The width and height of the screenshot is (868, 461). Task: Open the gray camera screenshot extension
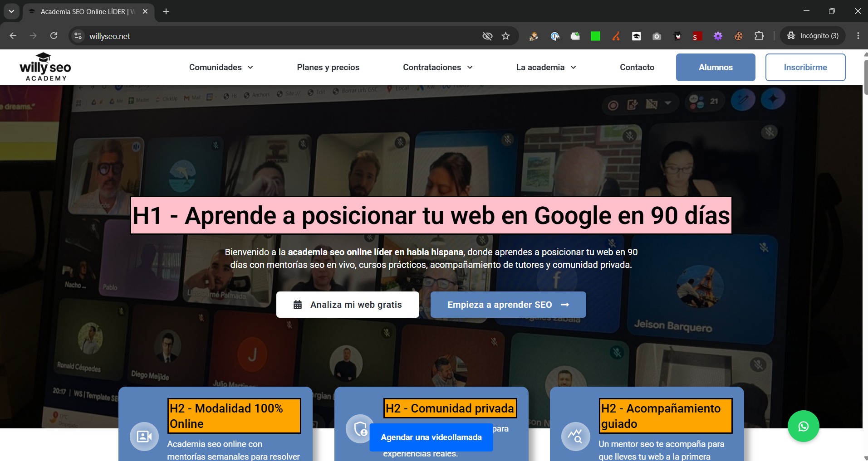coord(657,36)
